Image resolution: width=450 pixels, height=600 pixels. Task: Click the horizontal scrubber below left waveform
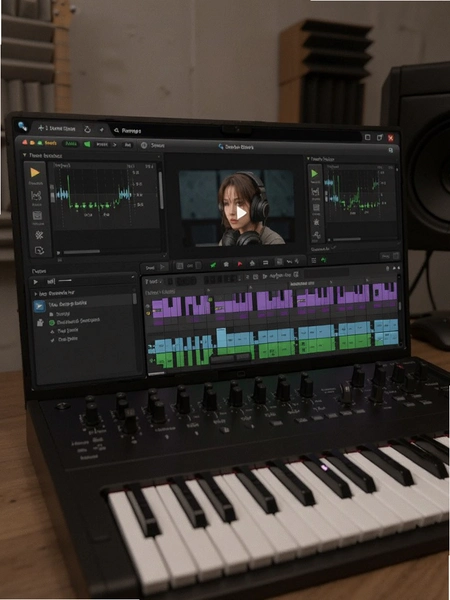[82, 252]
